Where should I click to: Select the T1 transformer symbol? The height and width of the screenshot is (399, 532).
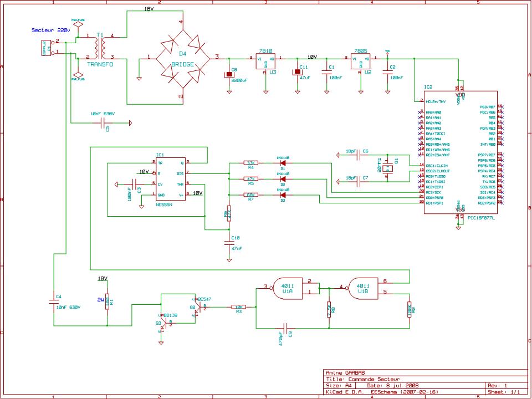[x=100, y=48]
